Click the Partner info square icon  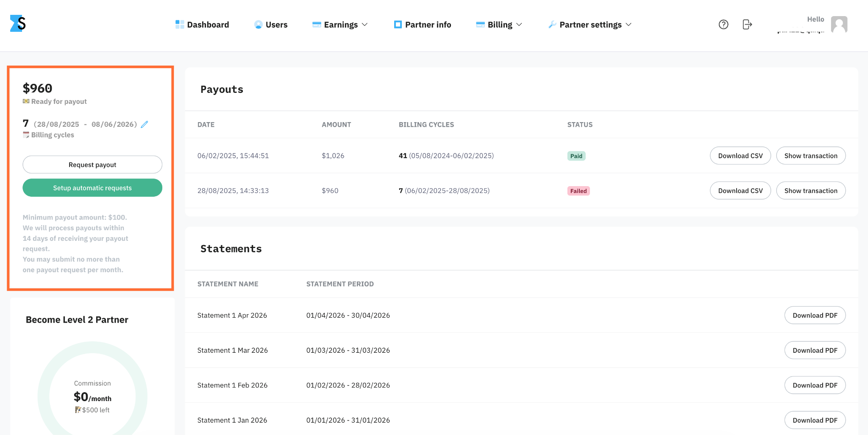(x=398, y=25)
